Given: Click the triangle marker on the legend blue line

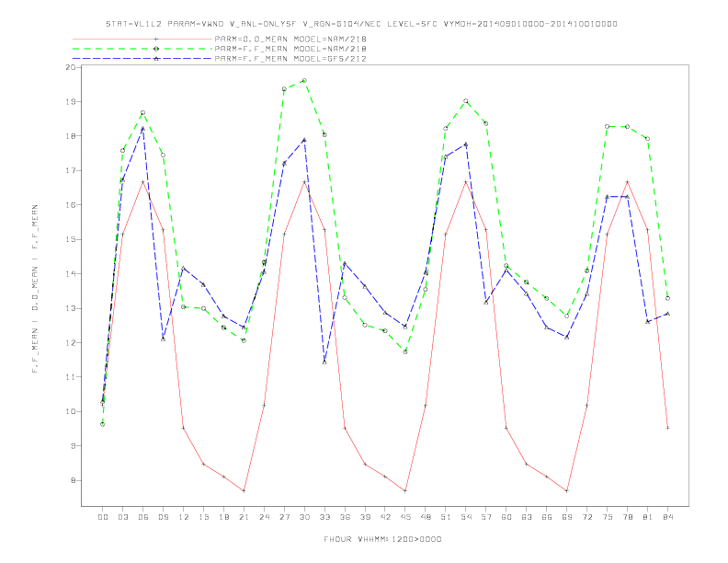Looking at the screenshot, I should (156, 59).
